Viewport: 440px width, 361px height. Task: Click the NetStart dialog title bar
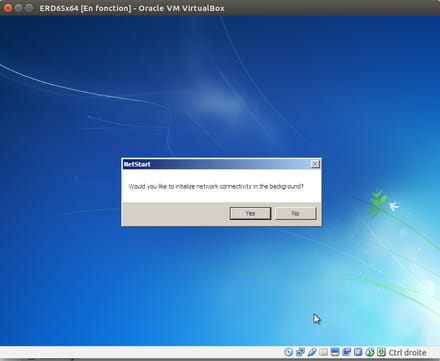[217, 164]
